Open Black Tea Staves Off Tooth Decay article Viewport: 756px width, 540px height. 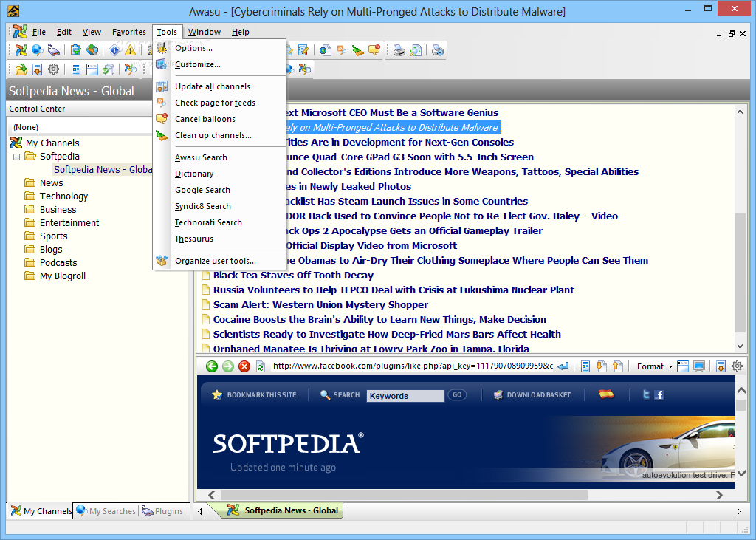click(x=293, y=275)
